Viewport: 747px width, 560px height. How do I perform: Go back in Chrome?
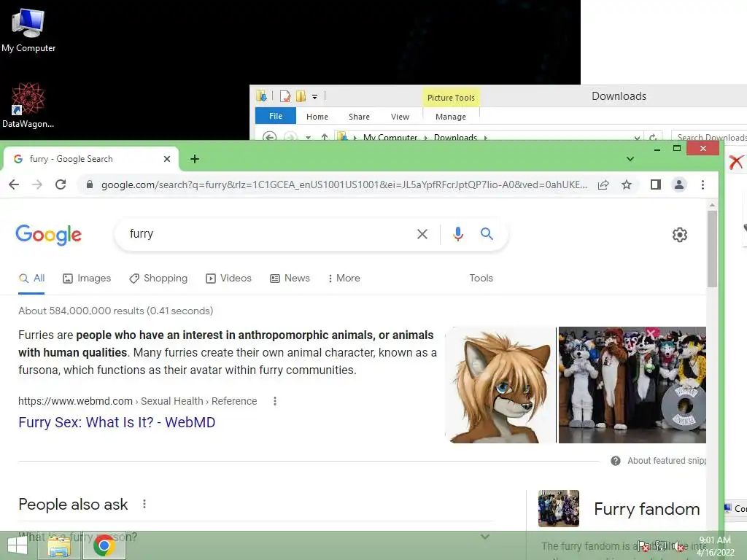(14, 184)
